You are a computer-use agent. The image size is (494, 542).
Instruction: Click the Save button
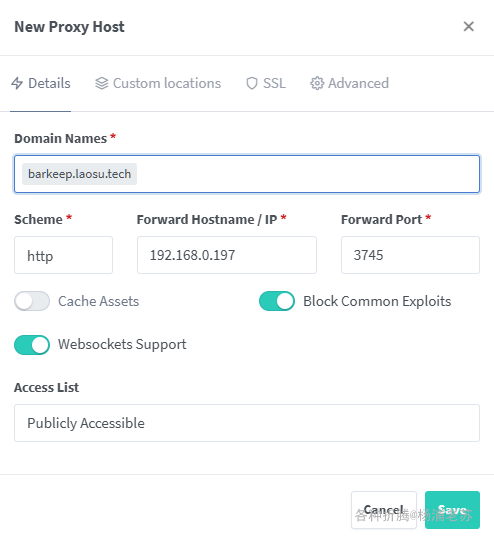452,510
